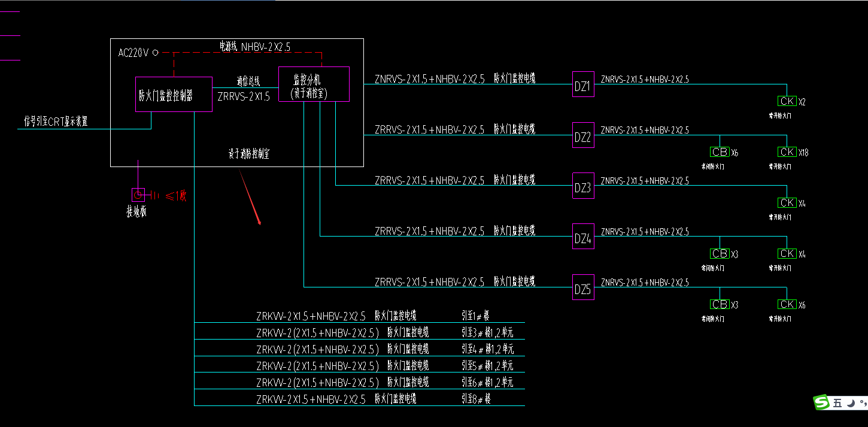Click the cable label feeding DZ3
Viewport: 868px width, 427px height.
[430, 180]
